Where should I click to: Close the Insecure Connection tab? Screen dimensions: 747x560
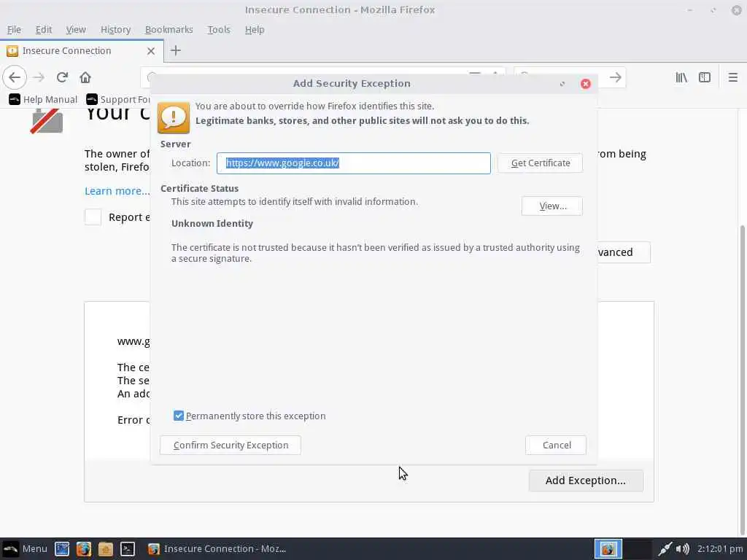[x=151, y=51]
